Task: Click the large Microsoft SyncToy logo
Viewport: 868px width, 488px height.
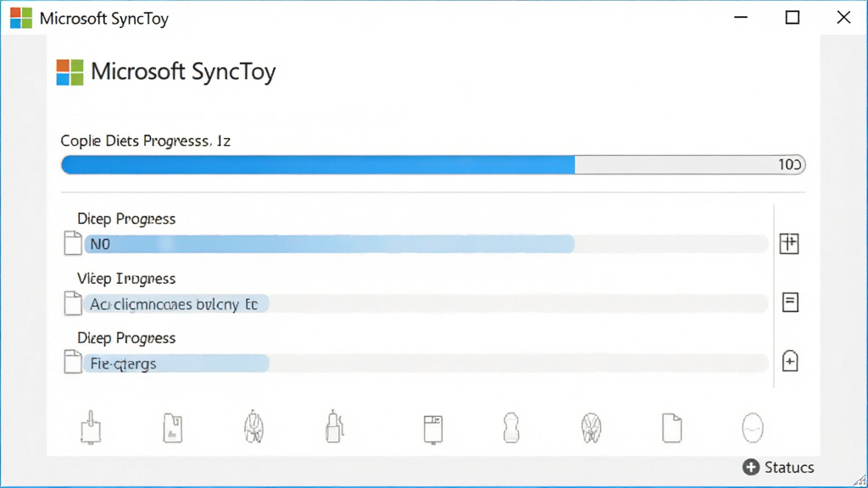Action: point(70,73)
